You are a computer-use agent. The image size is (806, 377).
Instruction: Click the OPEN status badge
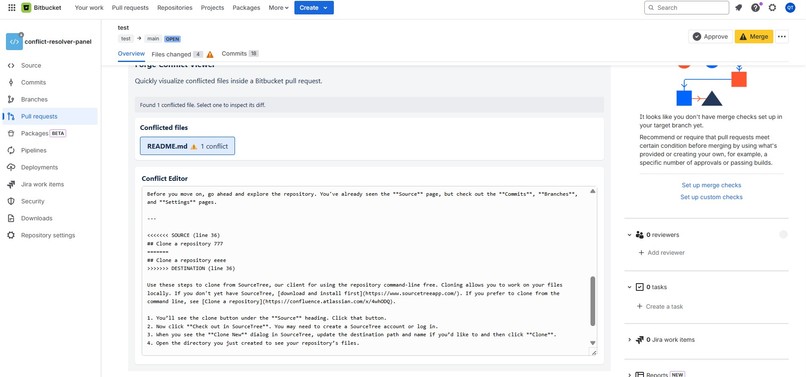[x=173, y=39]
